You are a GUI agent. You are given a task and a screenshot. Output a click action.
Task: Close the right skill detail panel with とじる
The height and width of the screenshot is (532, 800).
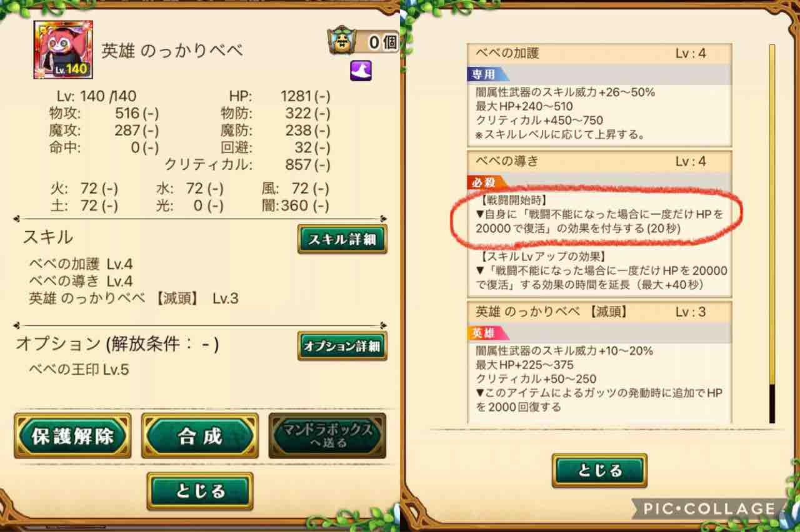tap(599, 470)
